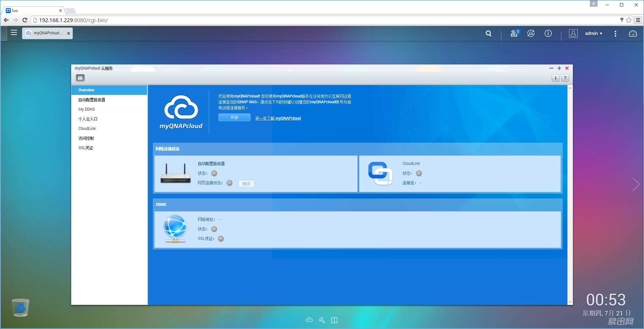Open the QTS main menu hamburger icon

(14, 33)
